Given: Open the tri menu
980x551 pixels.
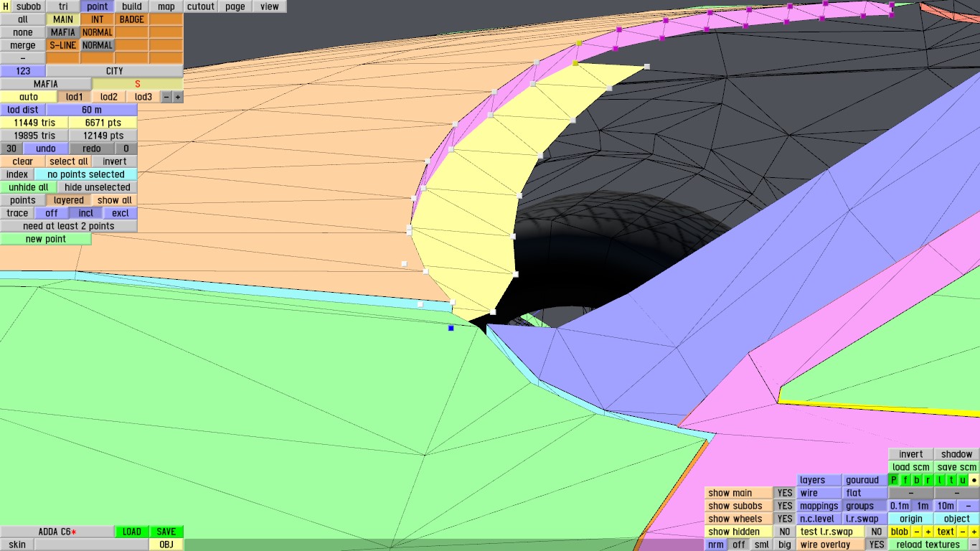Looking at the screenshot, I should [x=63, y=6].
